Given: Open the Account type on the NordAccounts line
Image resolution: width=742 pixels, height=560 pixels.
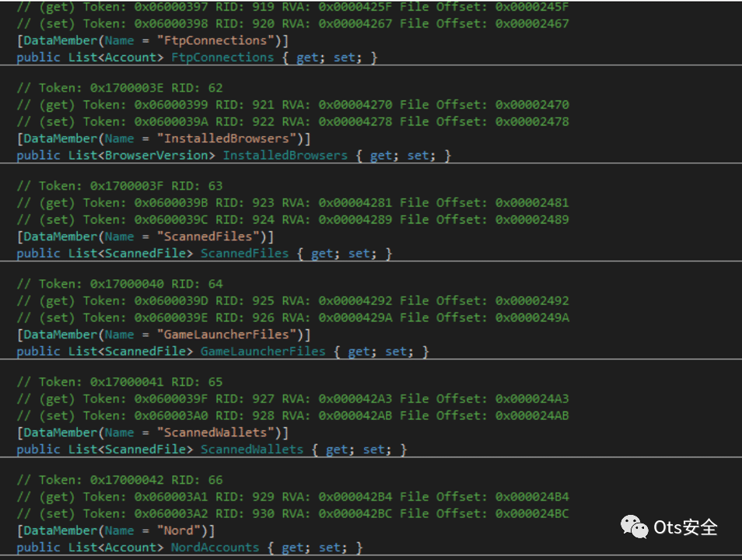Looking at the screenshot, I should click(x=130, y=548).
